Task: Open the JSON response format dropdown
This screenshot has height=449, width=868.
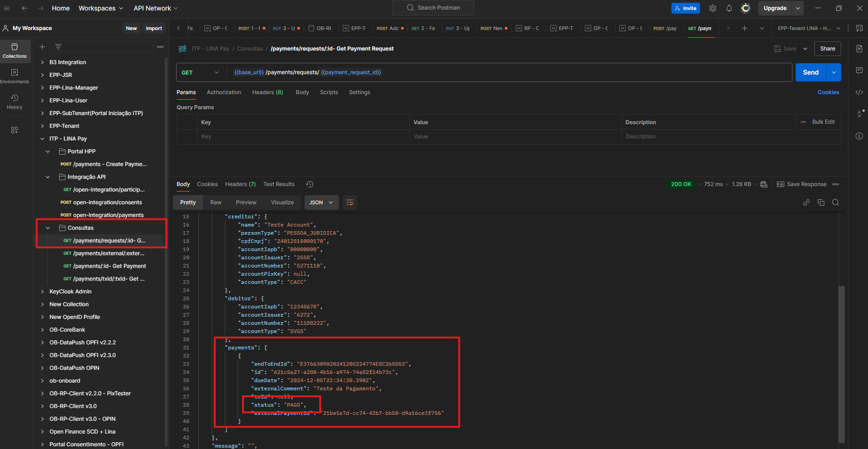Action: 321,202
